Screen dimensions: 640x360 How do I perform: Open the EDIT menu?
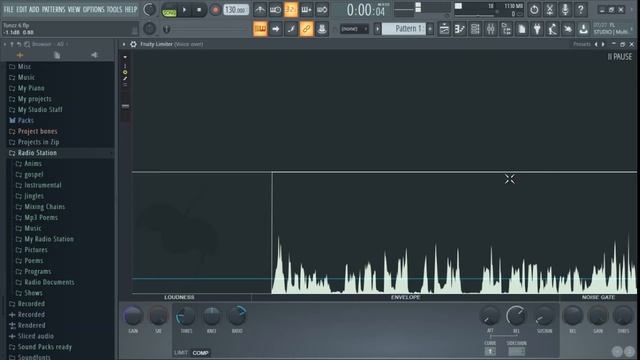[x=22, y=9]
